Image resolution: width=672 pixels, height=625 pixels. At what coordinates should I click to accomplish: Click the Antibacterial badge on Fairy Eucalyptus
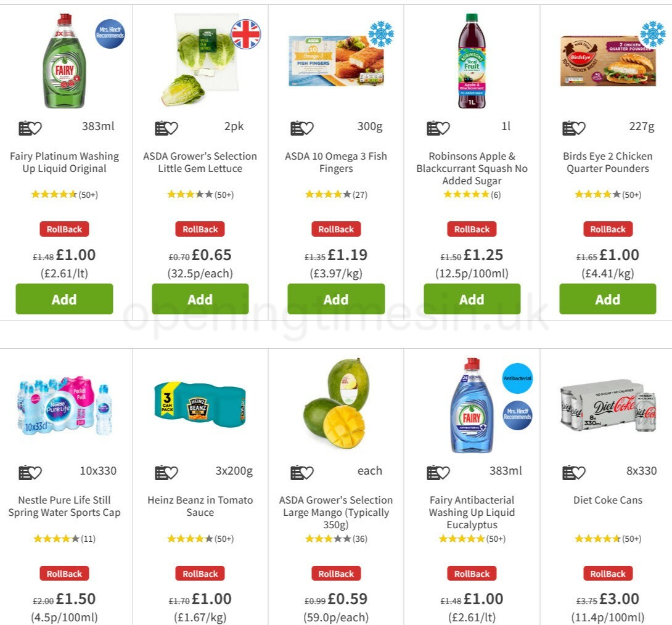click(518, 378)
